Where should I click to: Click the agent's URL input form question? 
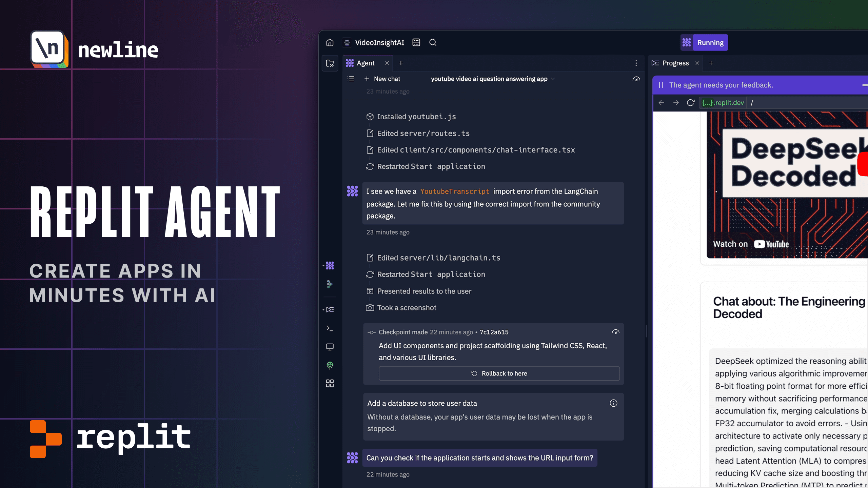pos(480,458)
